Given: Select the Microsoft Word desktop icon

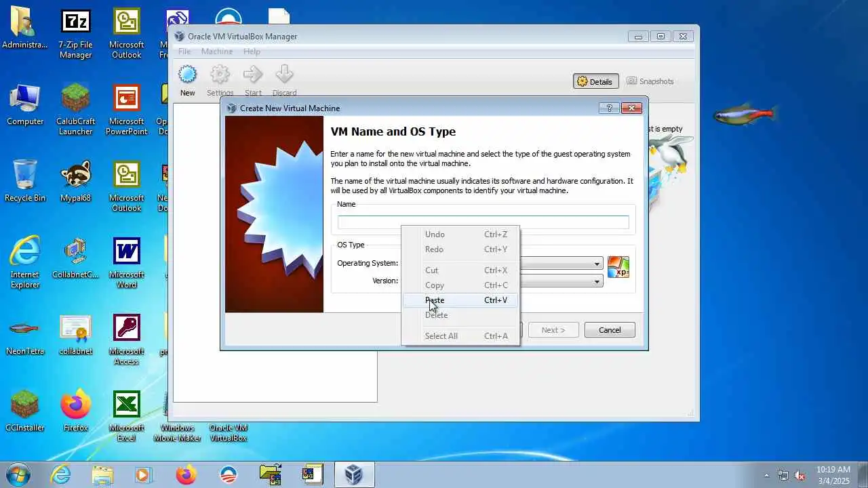Looking at the screenshot, I should [x=126, y=263].
